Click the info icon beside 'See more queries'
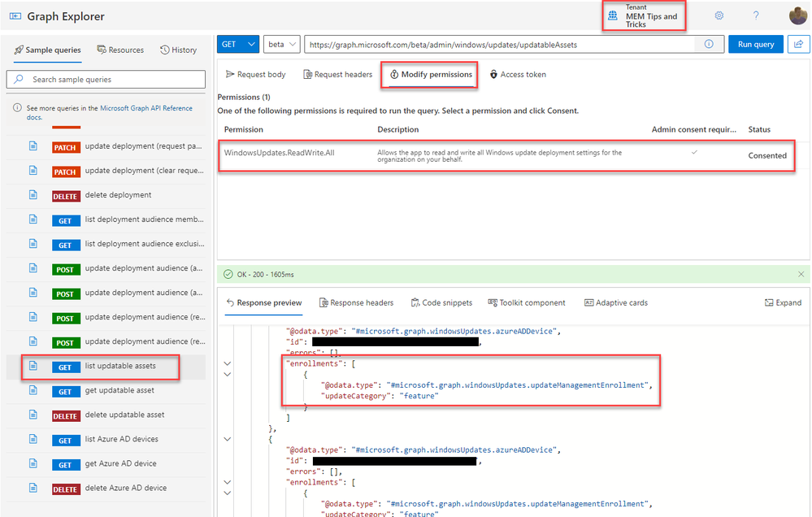812x517 pixels. coord(17,108)
